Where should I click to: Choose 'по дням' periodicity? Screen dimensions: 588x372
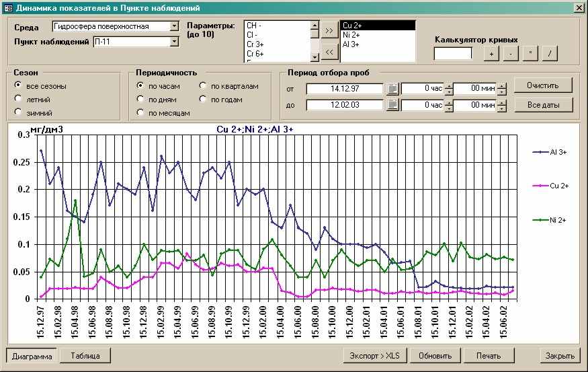[x=140, y=98]
